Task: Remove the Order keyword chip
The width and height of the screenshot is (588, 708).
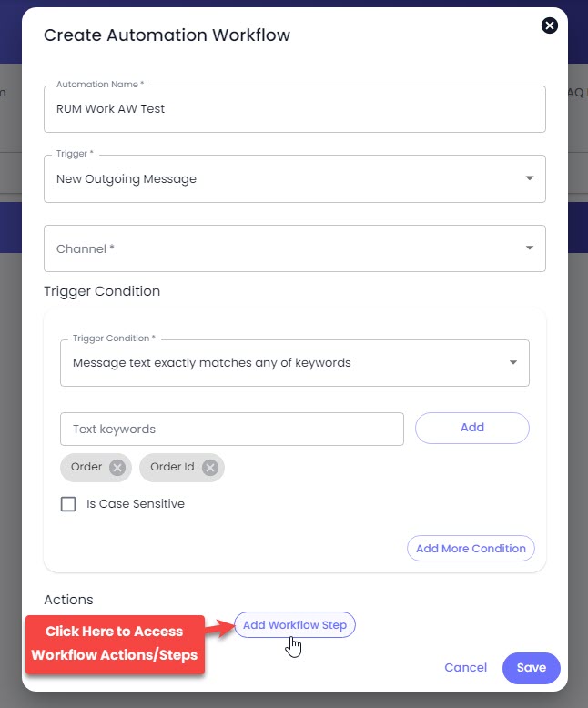Action: pyautogui.click(x=117, y=468)
